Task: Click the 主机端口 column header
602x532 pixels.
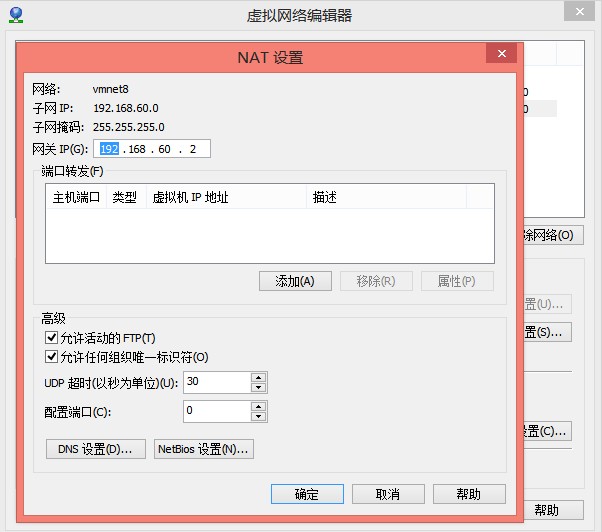Action: 76,197
